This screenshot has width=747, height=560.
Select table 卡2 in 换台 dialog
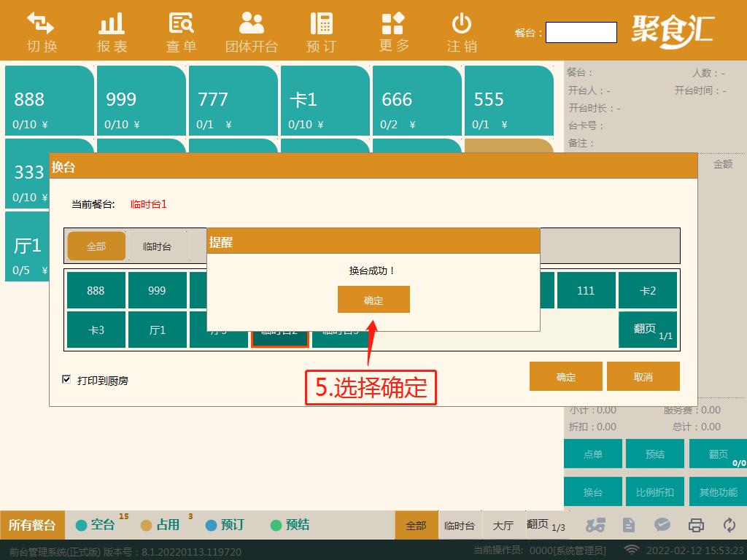(x=648, y=290)
